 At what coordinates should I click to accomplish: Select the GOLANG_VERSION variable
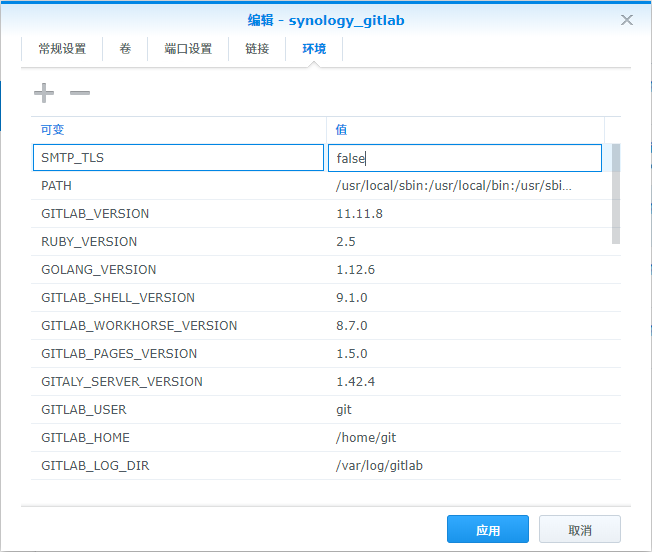point(99,270)
